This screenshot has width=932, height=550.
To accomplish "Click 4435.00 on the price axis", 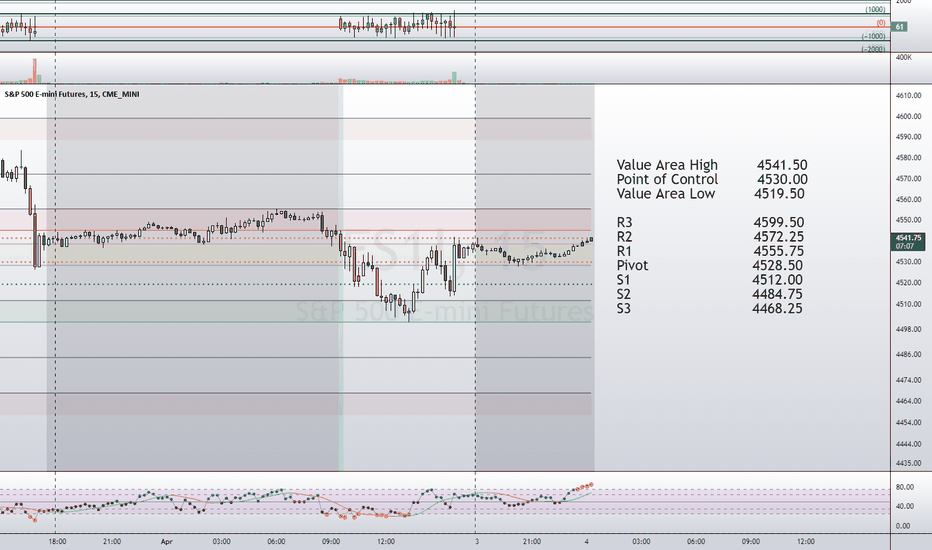I will (x=908, y=463).
